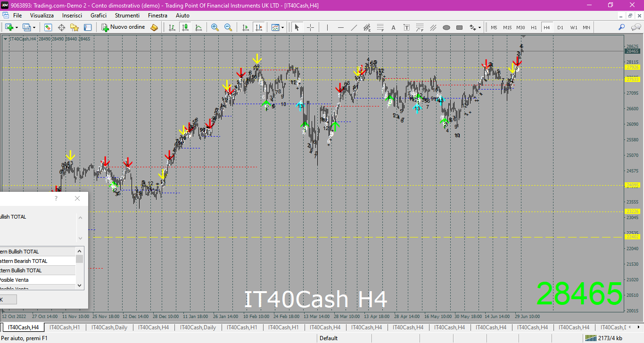The image size is (644, 343).
Task: Select the cursor arrow tool
Action: coord(297,27)
